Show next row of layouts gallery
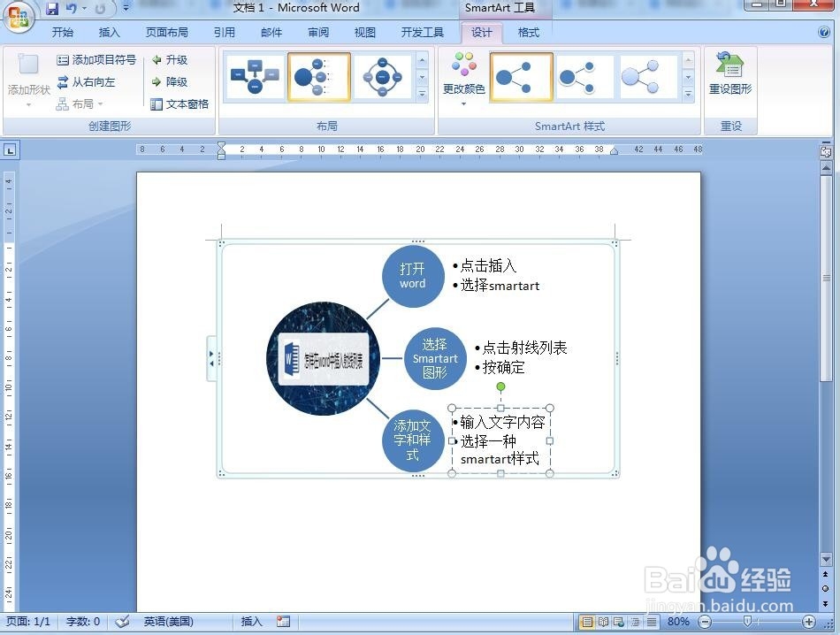840x635 pixels. pos(422,77)
